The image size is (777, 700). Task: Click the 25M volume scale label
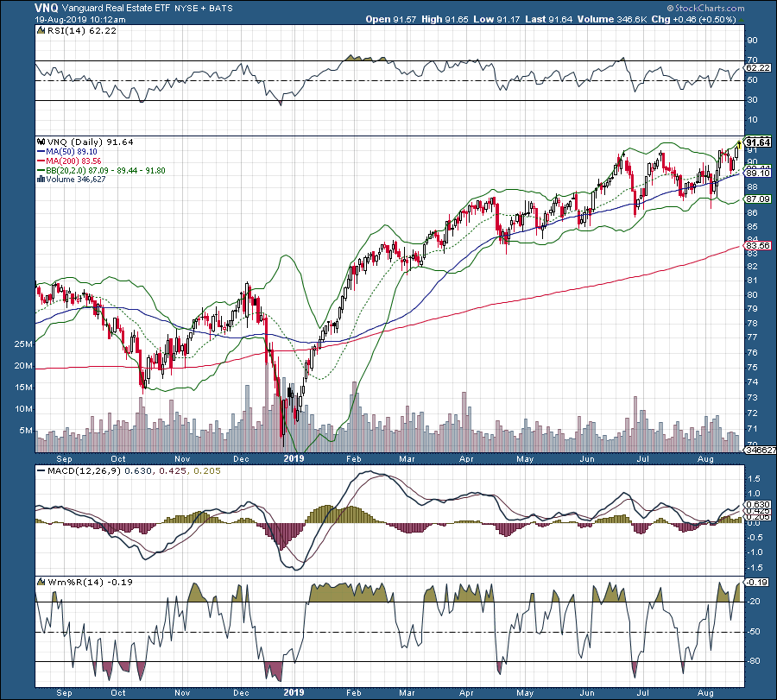tap(23, 344)
